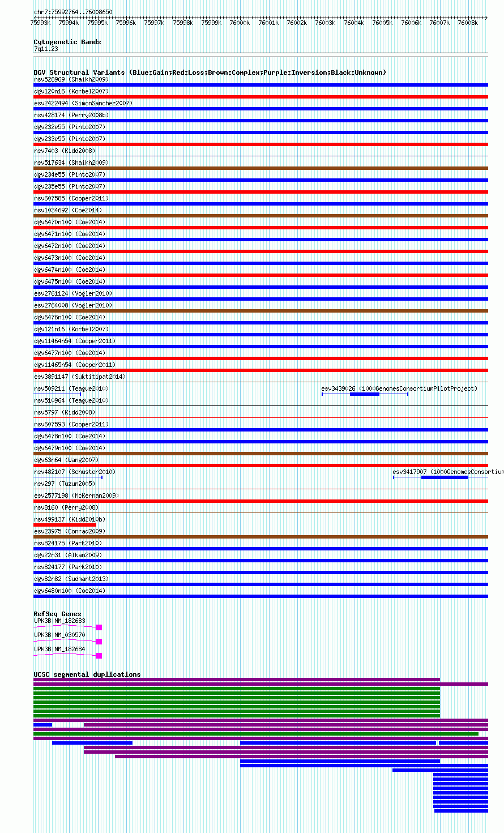Image resolution: width=504 pixels, height=833 pixels.
Task: Open nsv607585 (Cooper2011) variant
Action: (71, 198)
